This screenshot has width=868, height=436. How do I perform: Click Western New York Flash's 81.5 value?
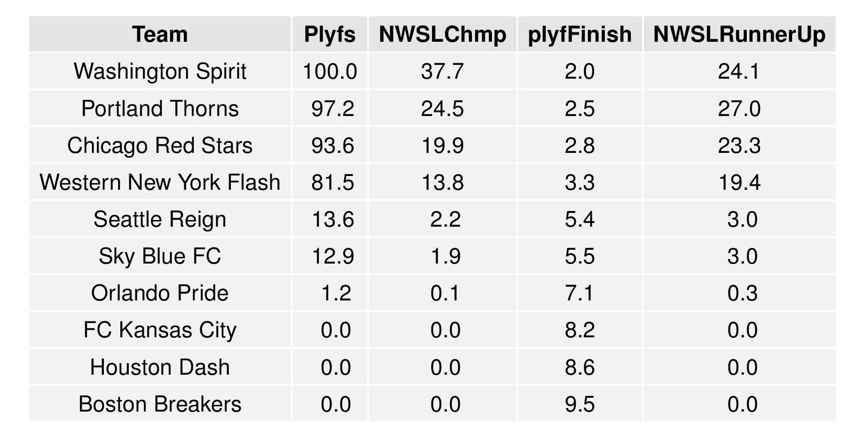333,182
